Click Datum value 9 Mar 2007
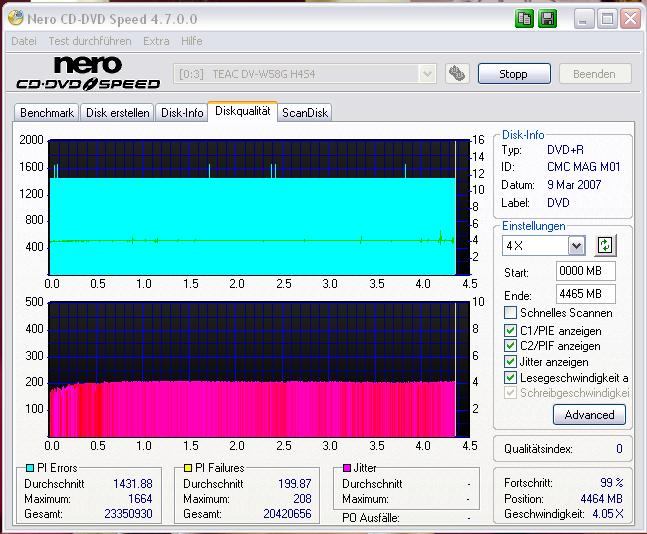Screen dimensions: 647x534 (574, 184)
